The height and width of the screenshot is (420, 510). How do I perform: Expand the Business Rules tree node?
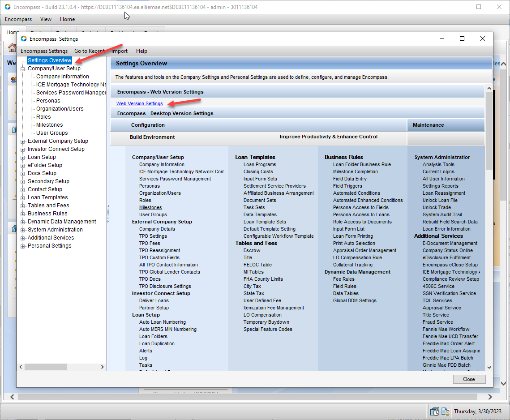point(23,214)
